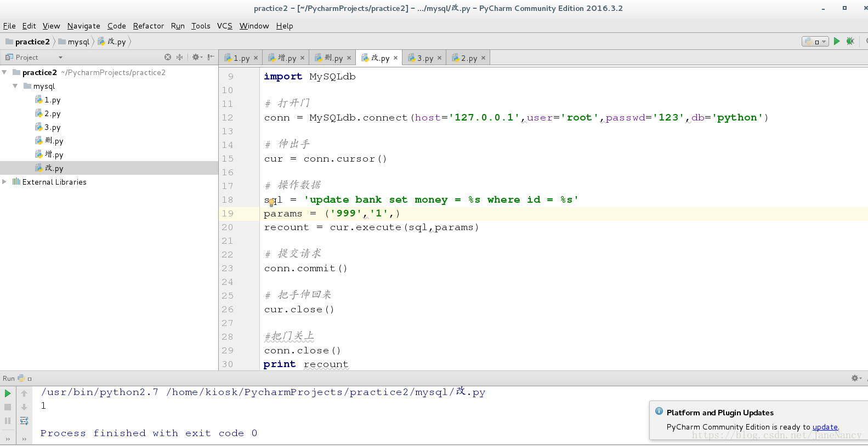Open the Code menu
The height and width of the screenshot is (446, 868).
(x=117, y=26)
